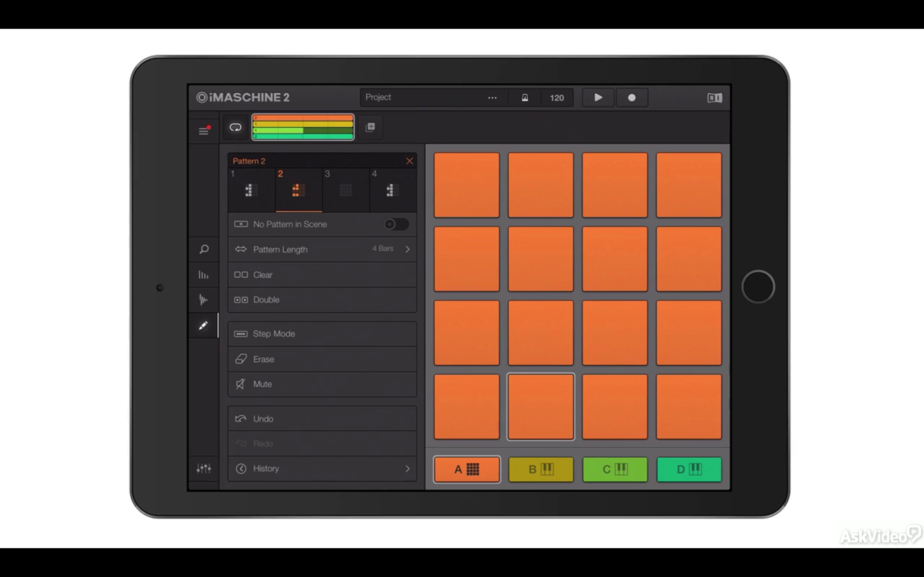Click the add scene icon
Screen dimensions: 924x577
click(370, 127)
